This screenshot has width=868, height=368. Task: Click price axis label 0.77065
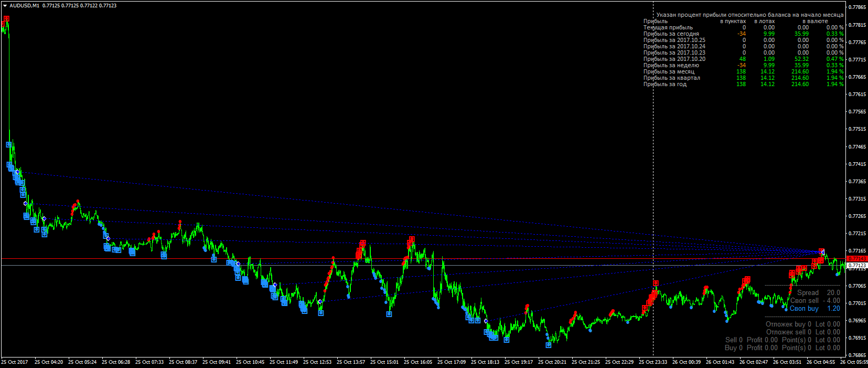pyautogui.click(x=857, y=286)
